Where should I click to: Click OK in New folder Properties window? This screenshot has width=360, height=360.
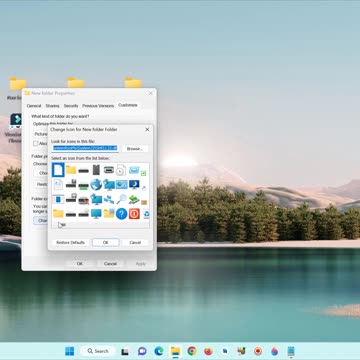(80, 264)
